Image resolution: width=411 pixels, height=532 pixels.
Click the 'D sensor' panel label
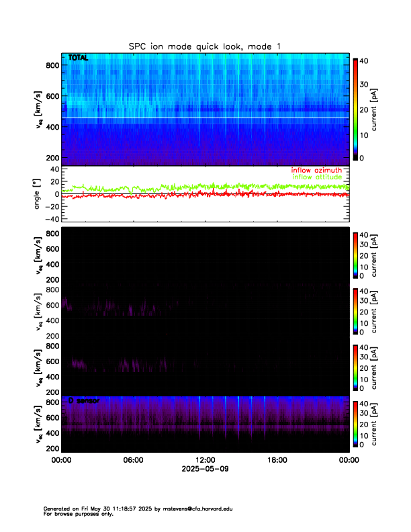click(83, 400)
